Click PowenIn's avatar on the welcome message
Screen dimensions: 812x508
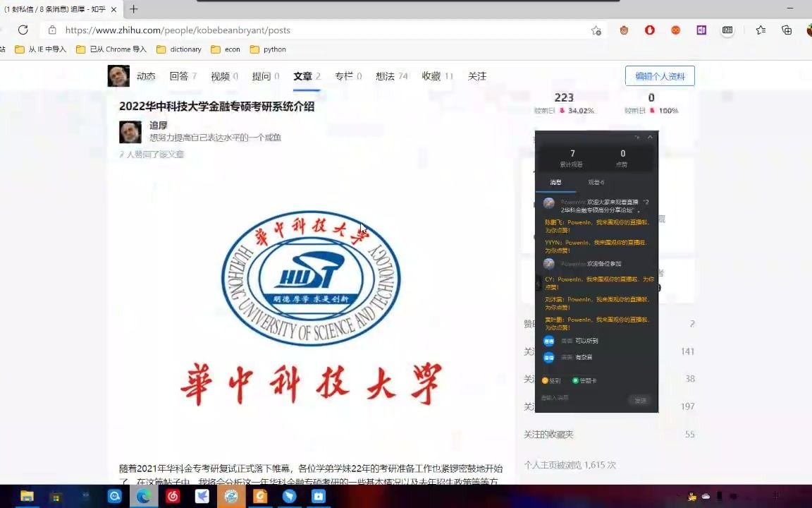549,203
